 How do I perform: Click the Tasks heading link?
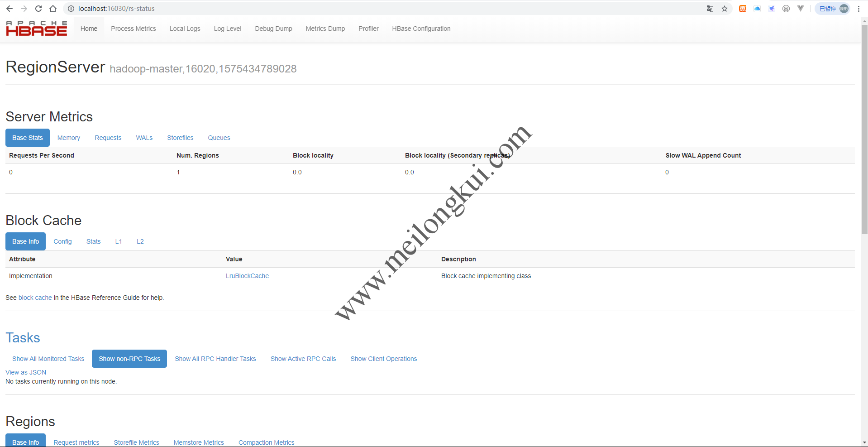point(23,338)
